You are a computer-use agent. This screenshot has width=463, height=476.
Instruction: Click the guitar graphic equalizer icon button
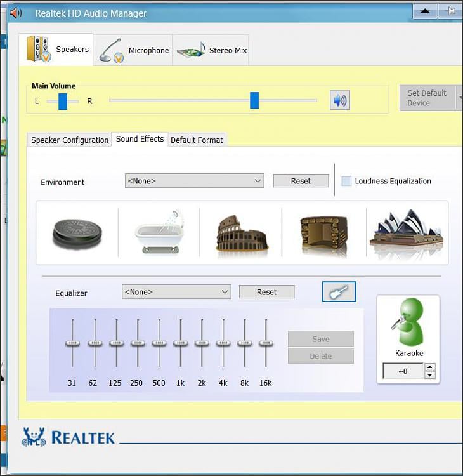point(339,292)
